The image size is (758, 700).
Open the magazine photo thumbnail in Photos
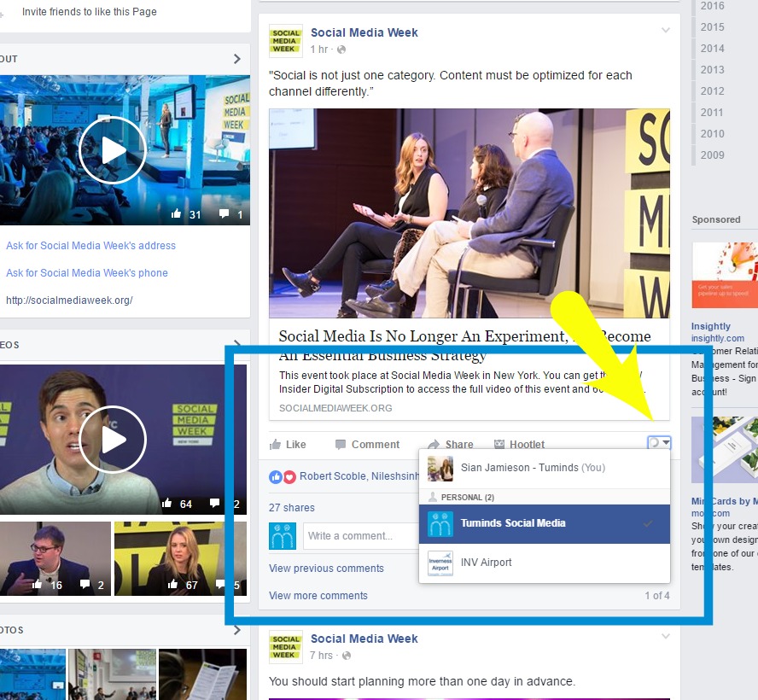click(202, 674)
